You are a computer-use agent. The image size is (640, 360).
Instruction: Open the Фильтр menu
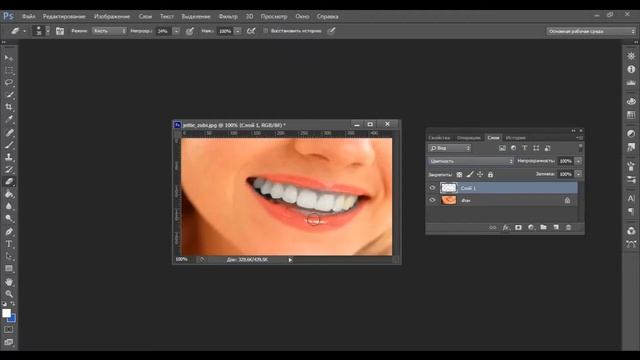click(x=228, y=17)
